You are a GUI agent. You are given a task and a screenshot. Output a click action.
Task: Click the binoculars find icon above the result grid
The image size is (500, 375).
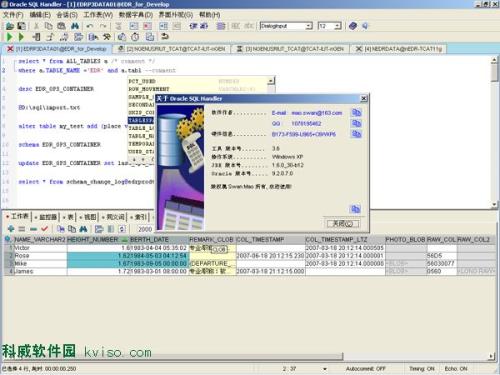pos(83,229)
